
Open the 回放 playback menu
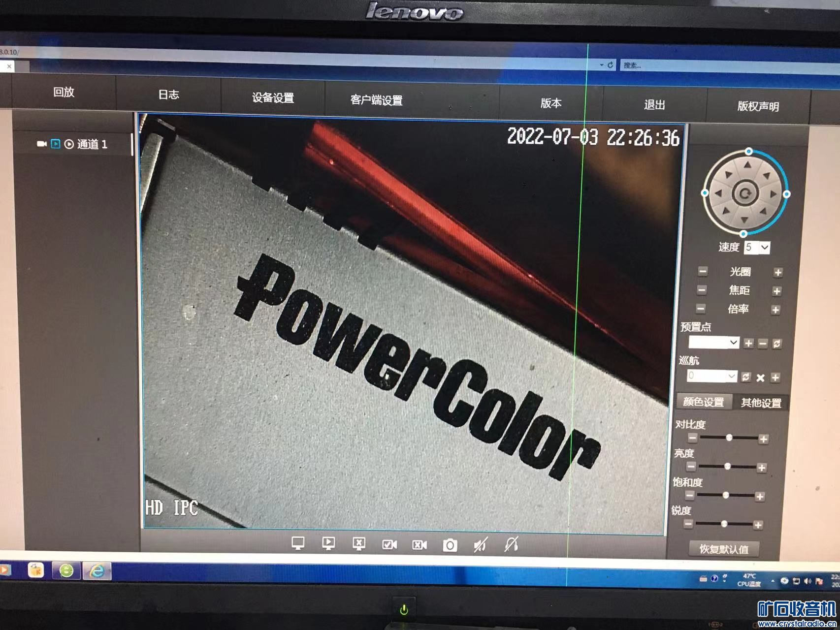coord(64,92)
